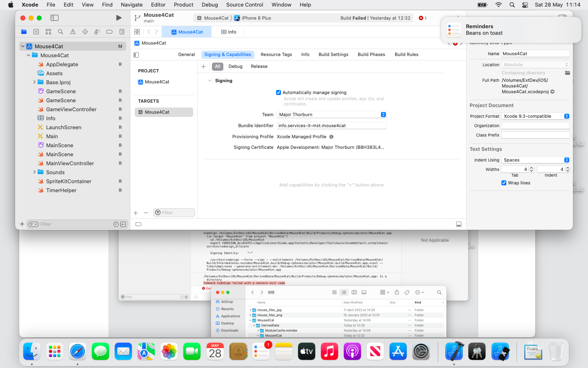Open the Info editor tab

(x=229, y=32)
